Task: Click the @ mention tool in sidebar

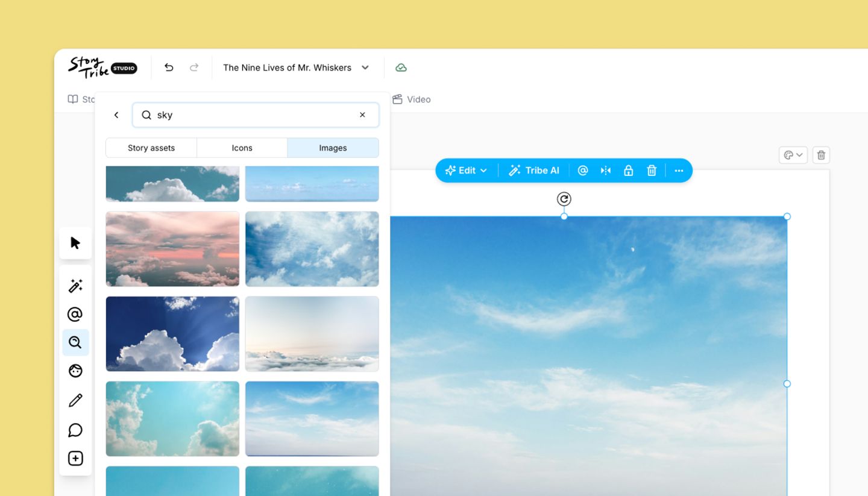Action: pos(75,314)
